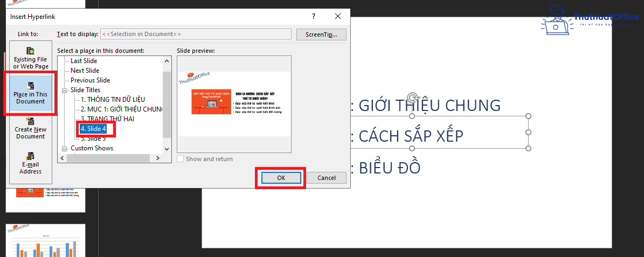This screenshot has height=257, width=644.
Task: Cancel the Insert Hyperlink dialog
Action: [327, 178]
